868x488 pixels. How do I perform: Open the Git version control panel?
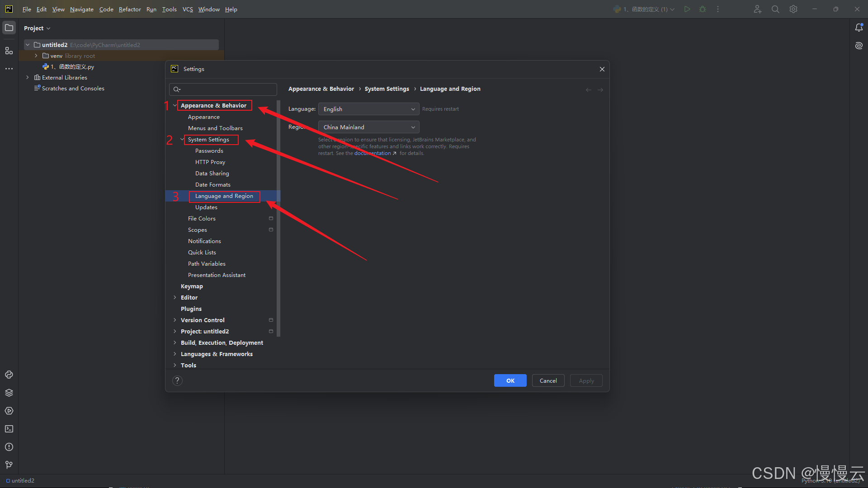9,465
